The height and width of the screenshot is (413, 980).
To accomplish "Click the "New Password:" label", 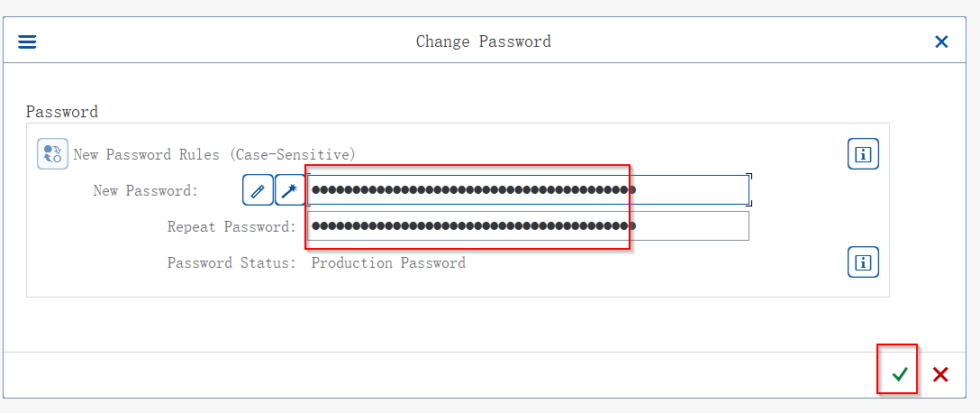I will tap(145, 190).
